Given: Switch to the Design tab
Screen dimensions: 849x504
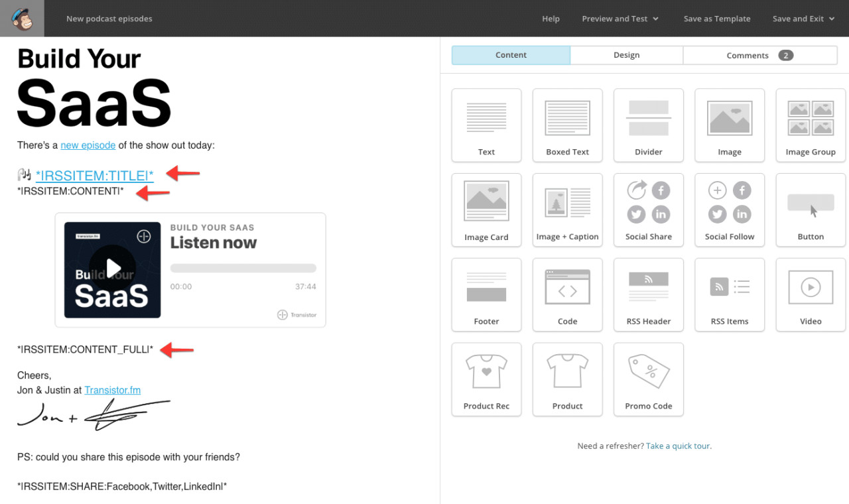Looking at the screenshot, I should click(x=626, y=55).
